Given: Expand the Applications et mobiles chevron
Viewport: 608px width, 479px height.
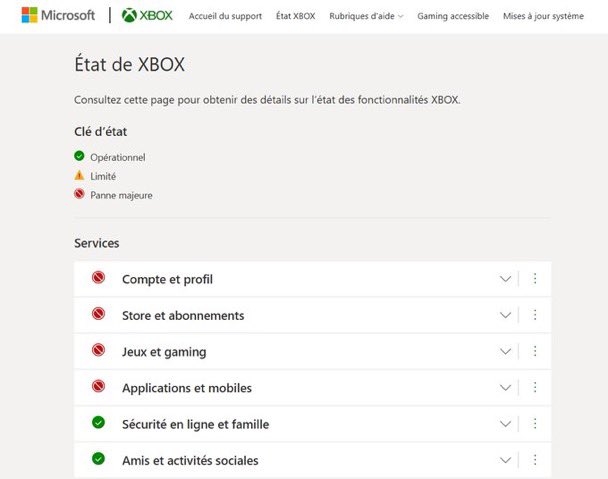Looking at the screenshot, I should tap(505, 387).
